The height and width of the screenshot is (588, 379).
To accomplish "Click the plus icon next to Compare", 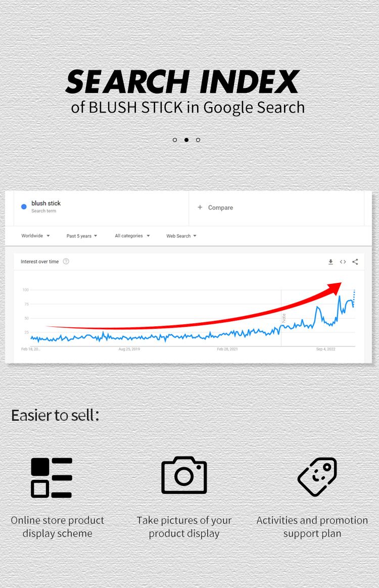I will [200, 208].
